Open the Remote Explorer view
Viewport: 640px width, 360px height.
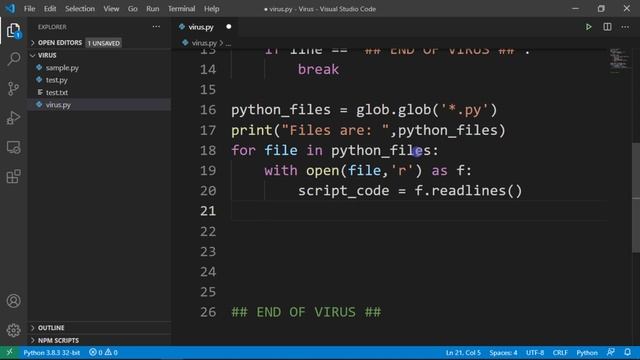click(13, 147)
